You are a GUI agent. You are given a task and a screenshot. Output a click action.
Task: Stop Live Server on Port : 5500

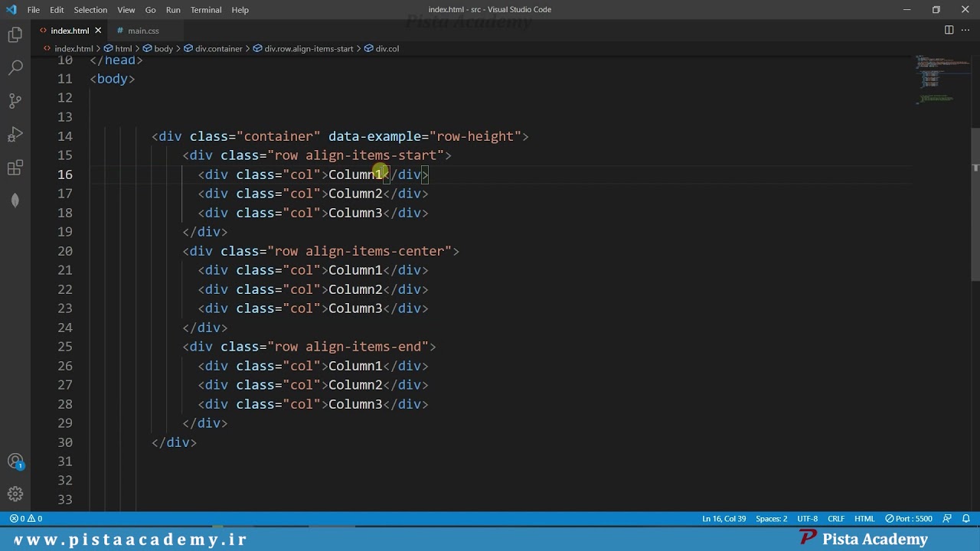coord(909,518)
